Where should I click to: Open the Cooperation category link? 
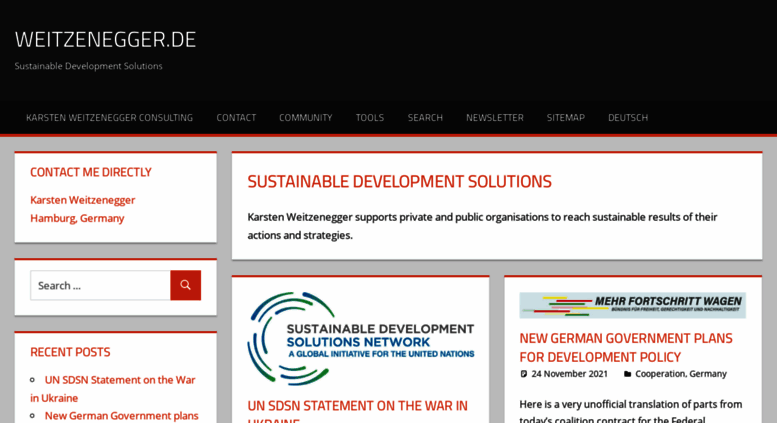pyautogui.click(x=660, y=374)
